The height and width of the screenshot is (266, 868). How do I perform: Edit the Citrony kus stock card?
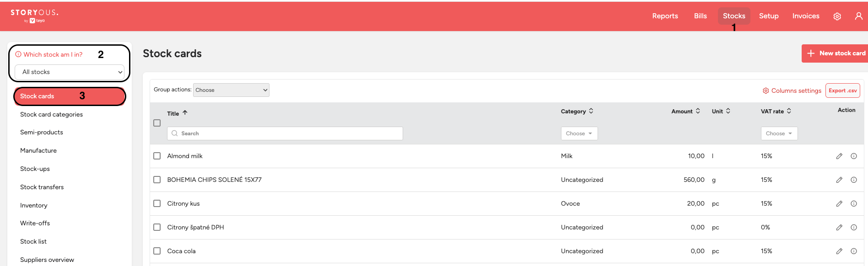coord(839,204)
